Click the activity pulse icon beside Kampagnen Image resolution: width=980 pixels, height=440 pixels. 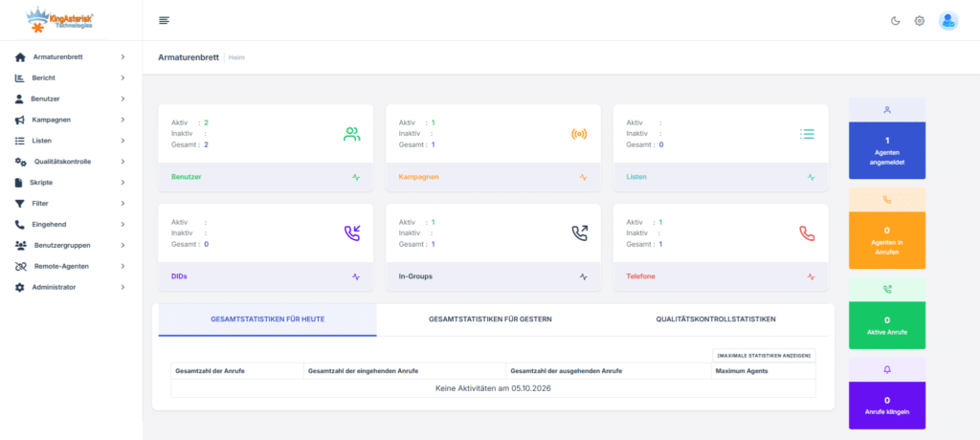point(583,177)
